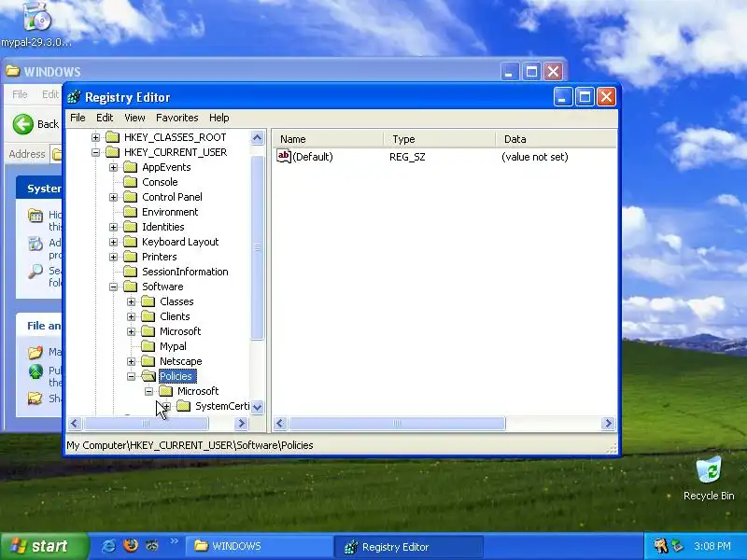Collapse the Microsoft key under Policies
747x560 pixels.
point(149,391)
